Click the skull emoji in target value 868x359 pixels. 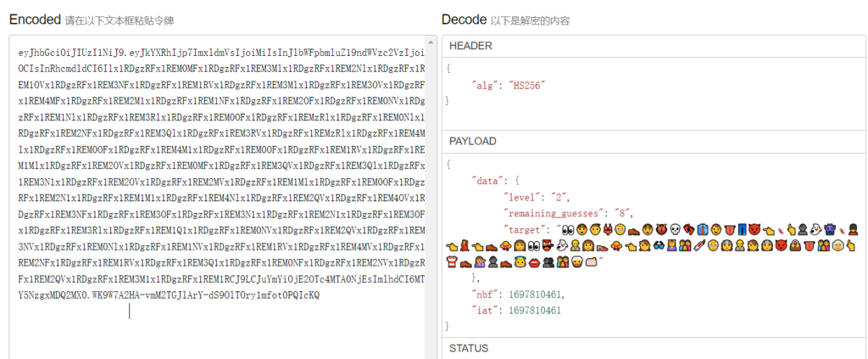676,229
